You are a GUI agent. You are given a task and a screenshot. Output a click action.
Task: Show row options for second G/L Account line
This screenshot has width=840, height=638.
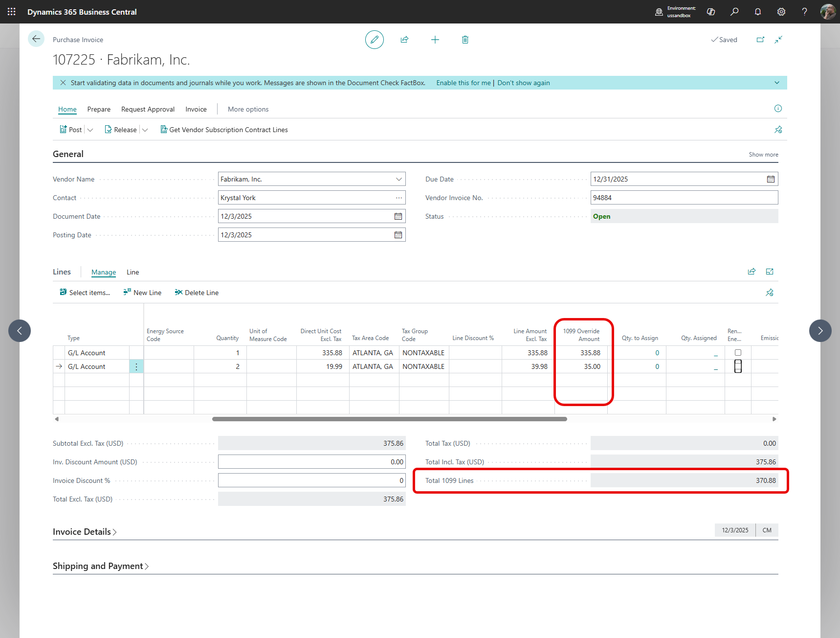(x=136, y=366)
